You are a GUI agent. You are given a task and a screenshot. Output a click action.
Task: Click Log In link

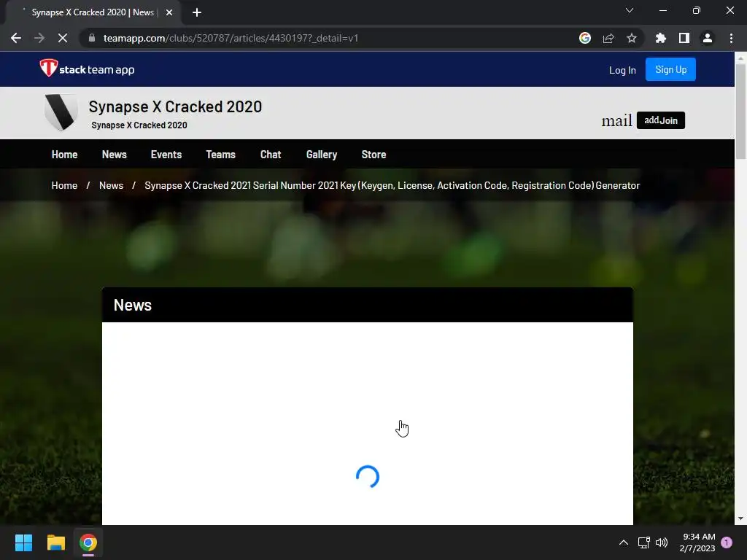(622, 70)
